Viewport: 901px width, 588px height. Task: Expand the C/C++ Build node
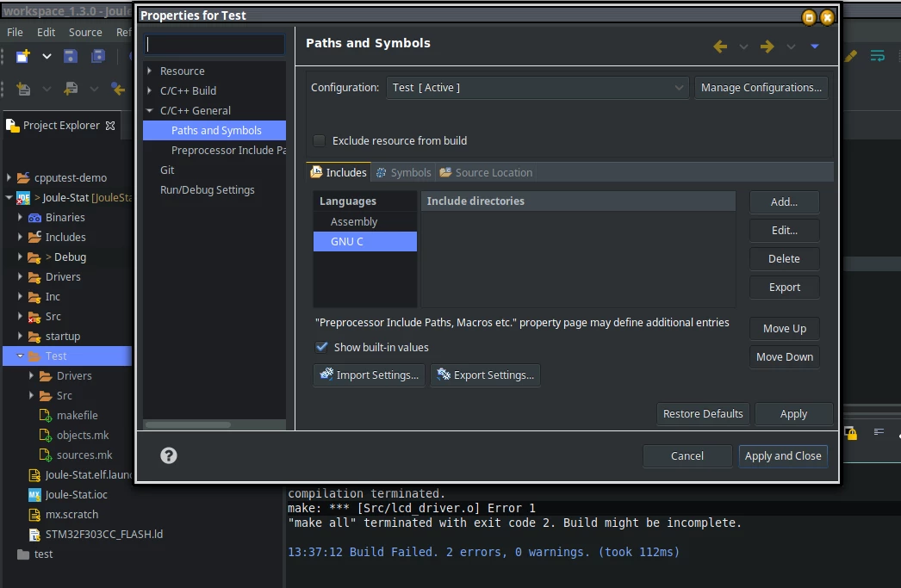click(x=149, y=90)
